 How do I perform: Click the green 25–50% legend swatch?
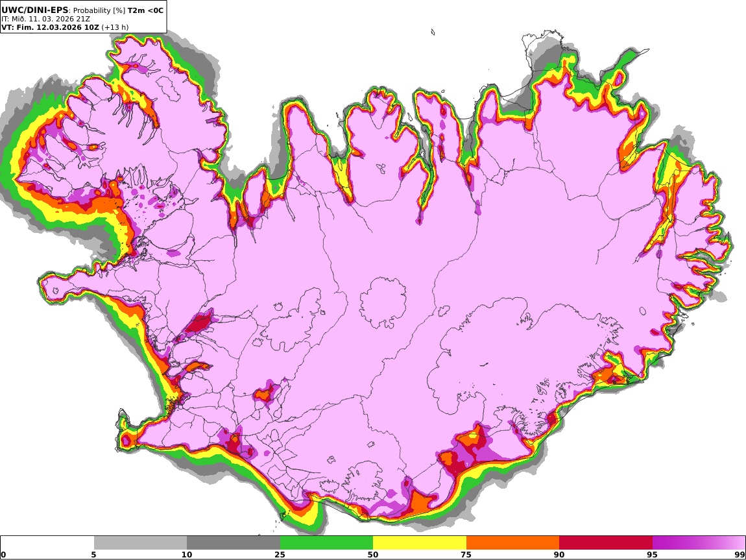click(x=326, y=542)
